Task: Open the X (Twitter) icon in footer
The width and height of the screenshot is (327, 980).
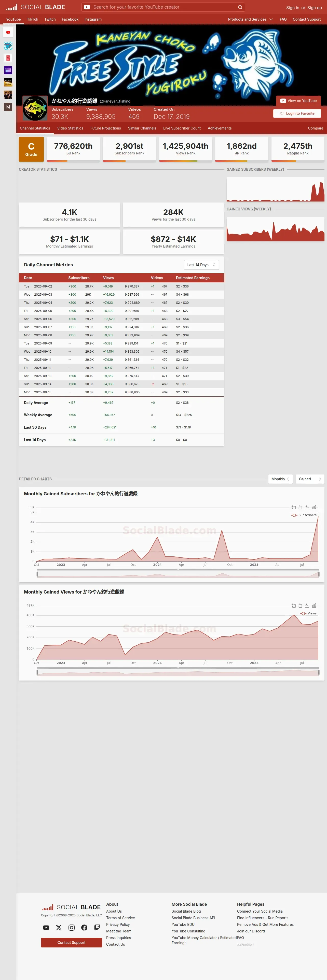Action: [x=59, y=928]
